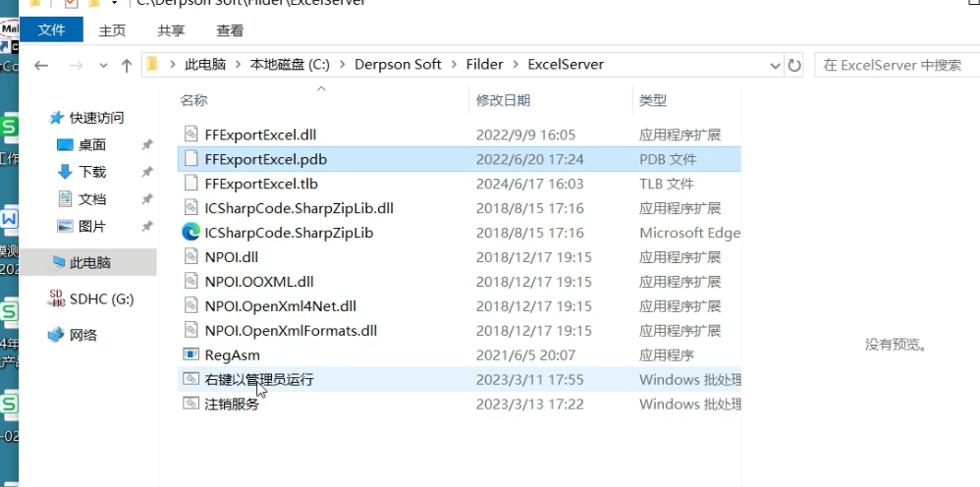Expand the Derpson Soft breadcrumb chevron
980x487 pixels.
tap(454, 65)
